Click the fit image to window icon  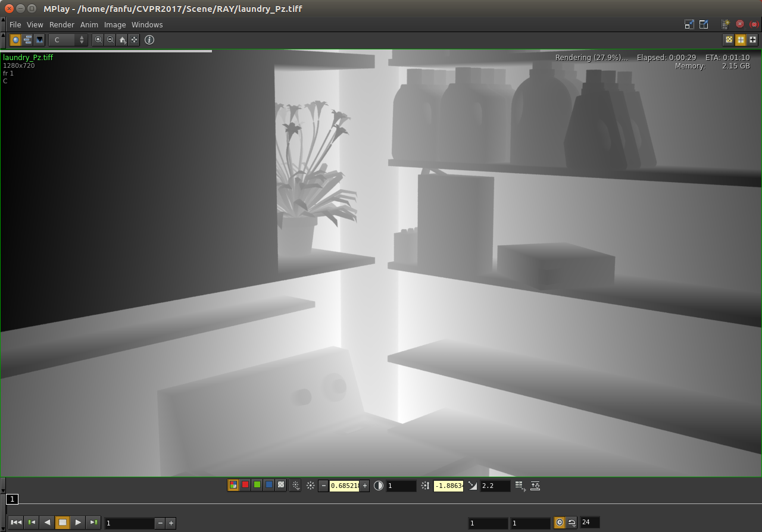point(134,40)
